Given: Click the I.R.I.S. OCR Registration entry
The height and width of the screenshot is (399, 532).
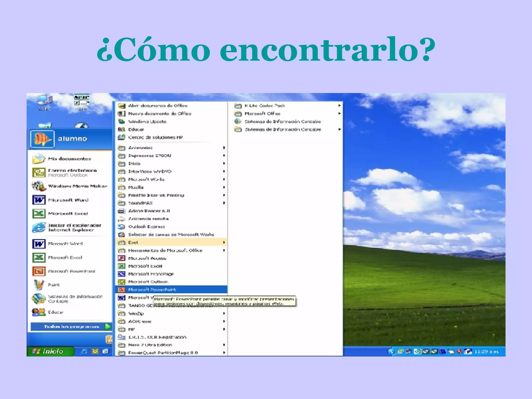Looking at the screenshot, I should point(171,337).
